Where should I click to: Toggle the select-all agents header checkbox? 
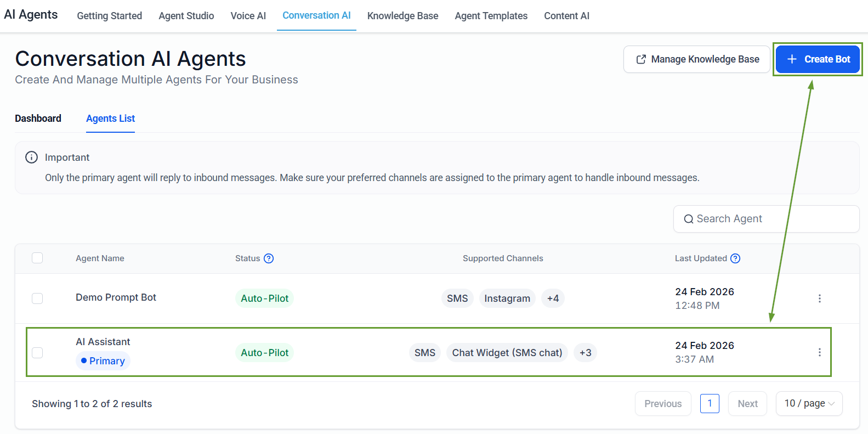point(37,258)
